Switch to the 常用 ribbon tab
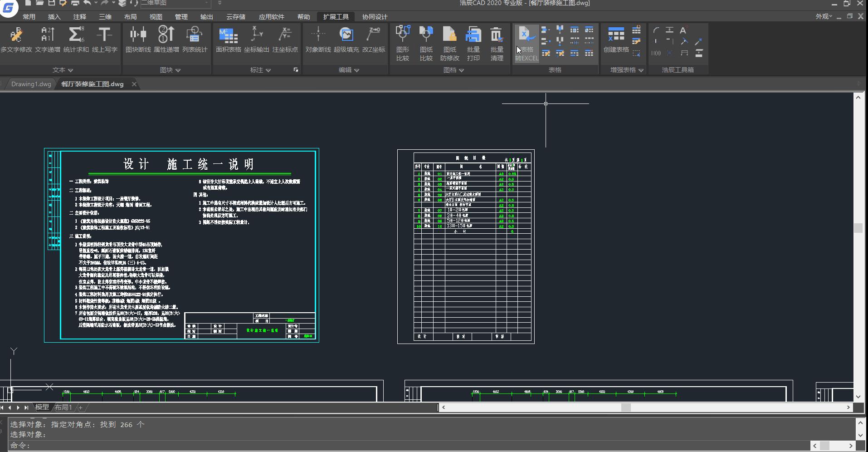Screen dimensions: 868x452 (29, 17)
